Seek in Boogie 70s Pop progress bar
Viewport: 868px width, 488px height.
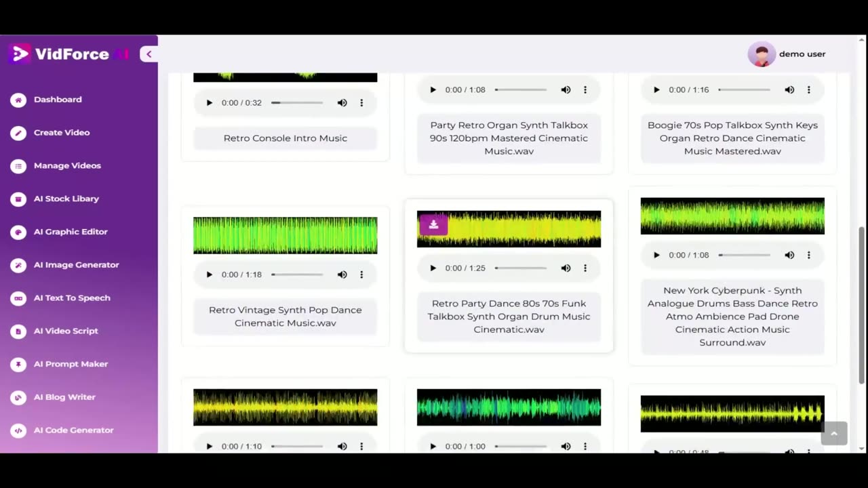pos(745,90)
